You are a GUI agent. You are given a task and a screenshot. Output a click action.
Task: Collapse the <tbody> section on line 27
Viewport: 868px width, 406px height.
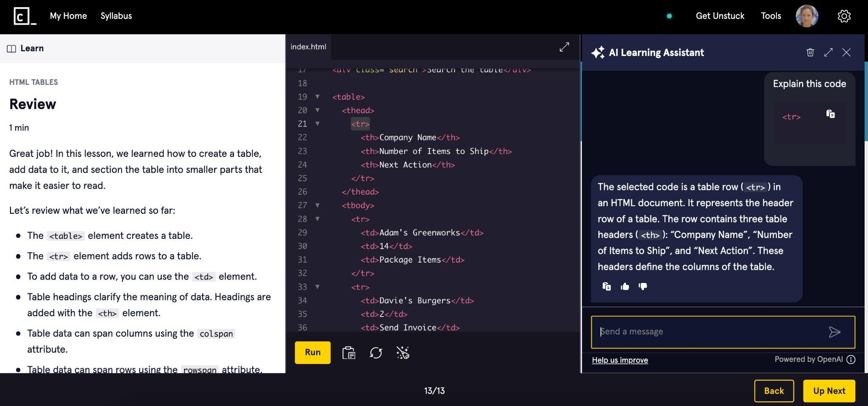pyautogui.click(x=317, y=205)
